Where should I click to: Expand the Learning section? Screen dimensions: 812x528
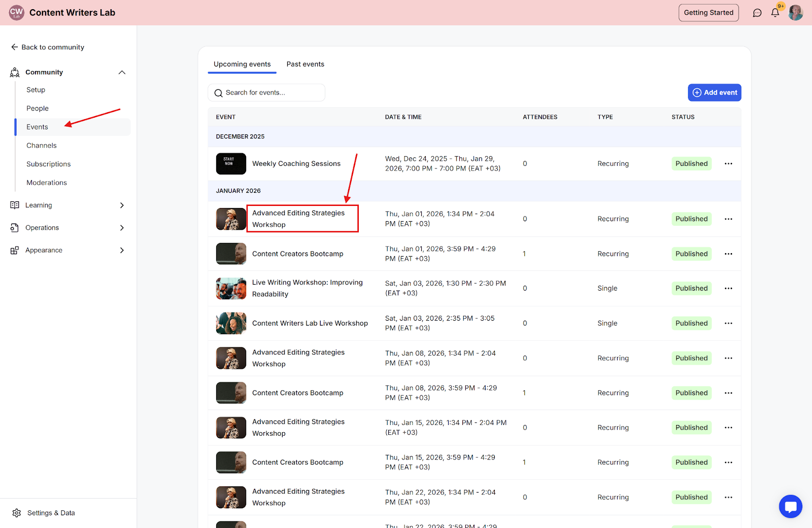click(x=122, y=205)
